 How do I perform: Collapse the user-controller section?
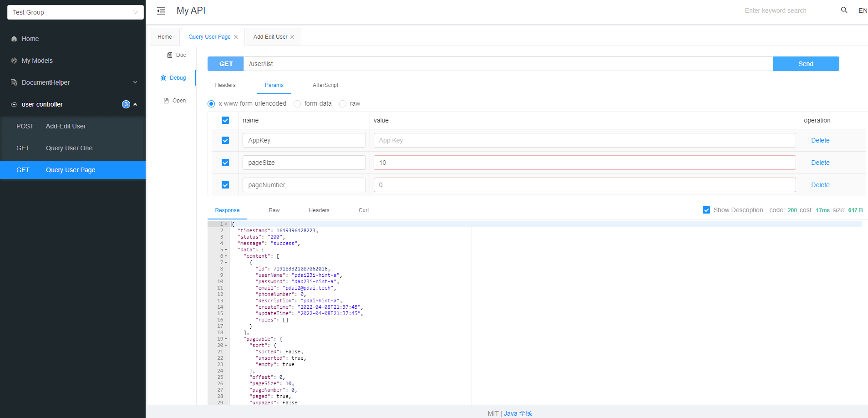pos(135,104)
